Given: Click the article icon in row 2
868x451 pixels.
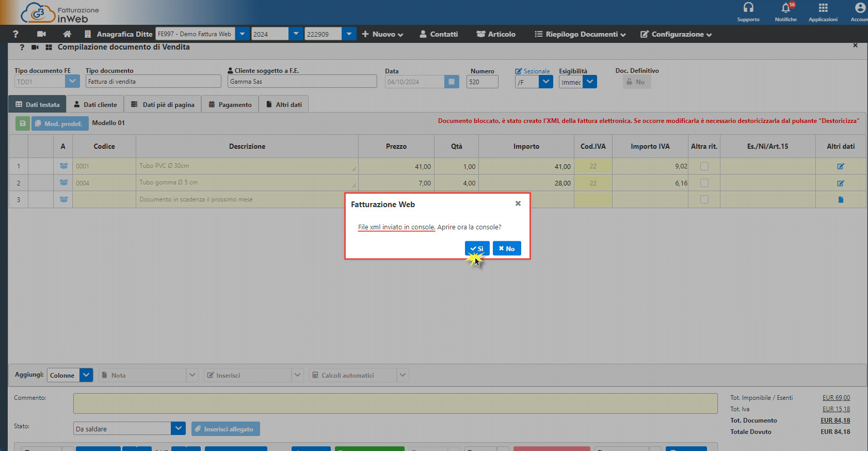Looking at the screenshot, I should [x=63, y=183].
